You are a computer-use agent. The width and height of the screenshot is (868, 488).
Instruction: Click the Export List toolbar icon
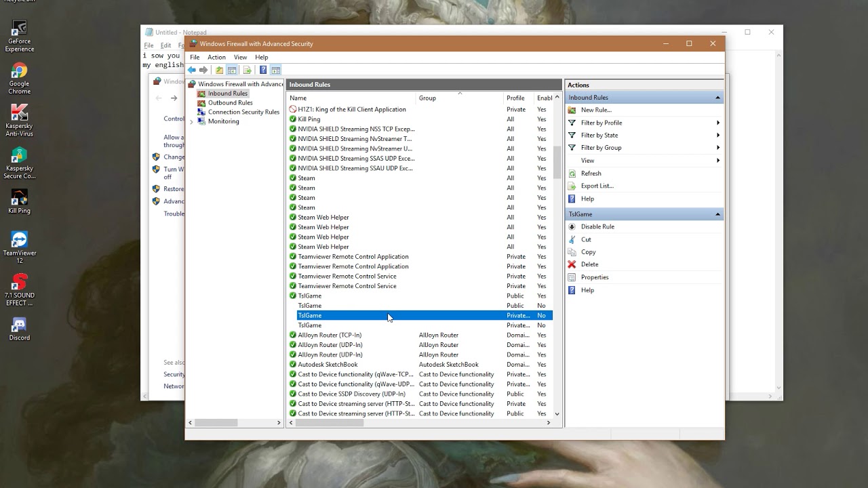pyautogui.click(x=247, y=70)
